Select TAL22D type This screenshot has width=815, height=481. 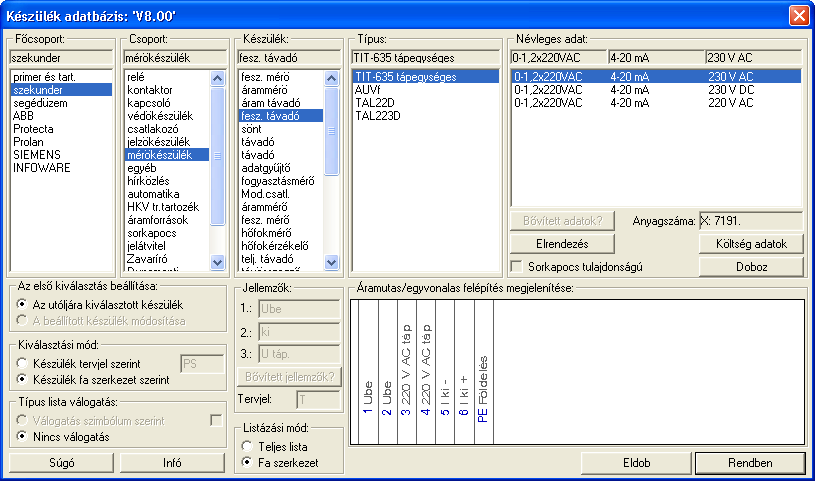point(426,103)
